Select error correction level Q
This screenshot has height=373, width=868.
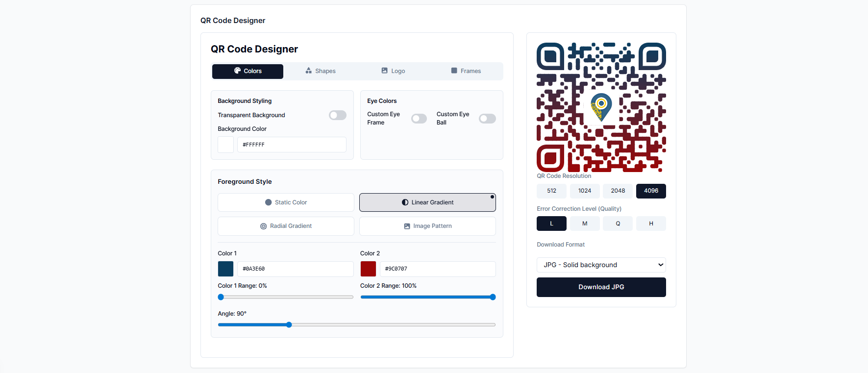(618, 224)
